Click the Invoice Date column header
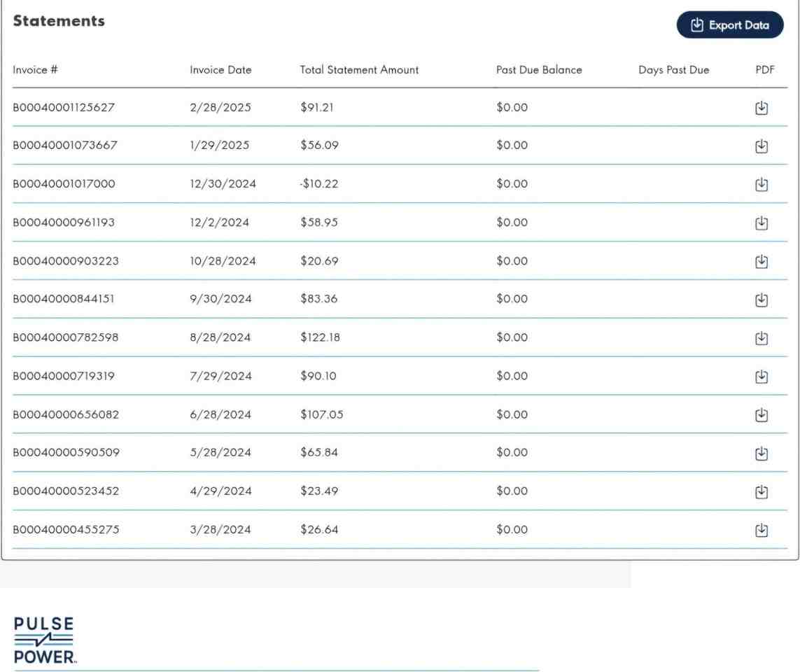The height and width of the screenshot is (672, 800). click(x=220, y=70)
